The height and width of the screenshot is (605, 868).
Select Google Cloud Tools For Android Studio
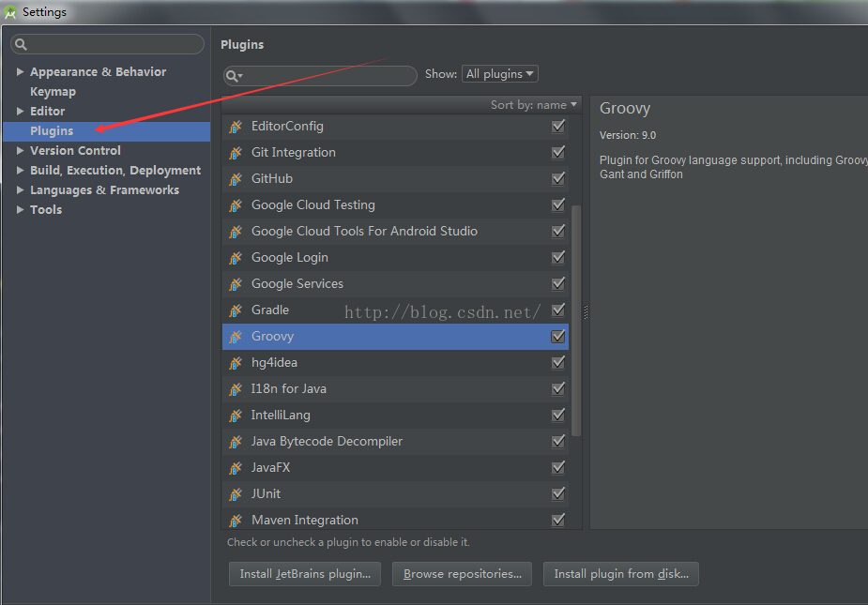395,232
